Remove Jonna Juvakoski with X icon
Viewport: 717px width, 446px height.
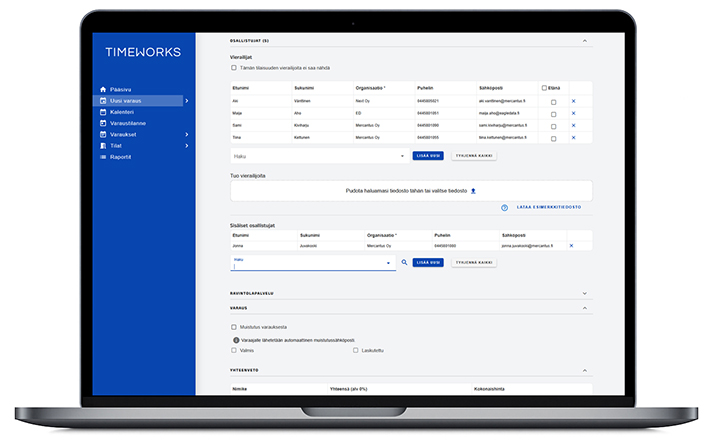pyautogui.click(x=571, y=245)
